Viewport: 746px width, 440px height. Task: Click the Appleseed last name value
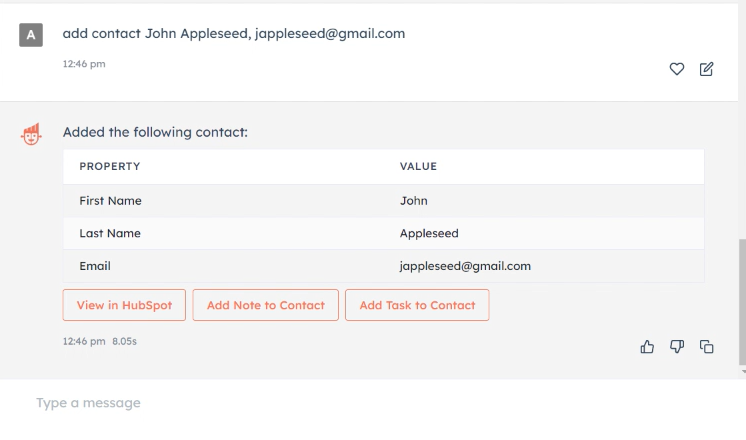[429, 233]
